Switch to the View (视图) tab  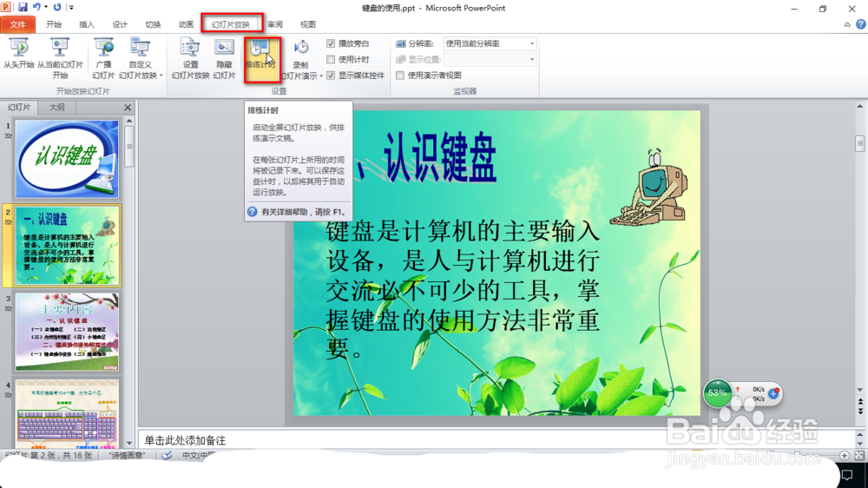coord(308,24)
